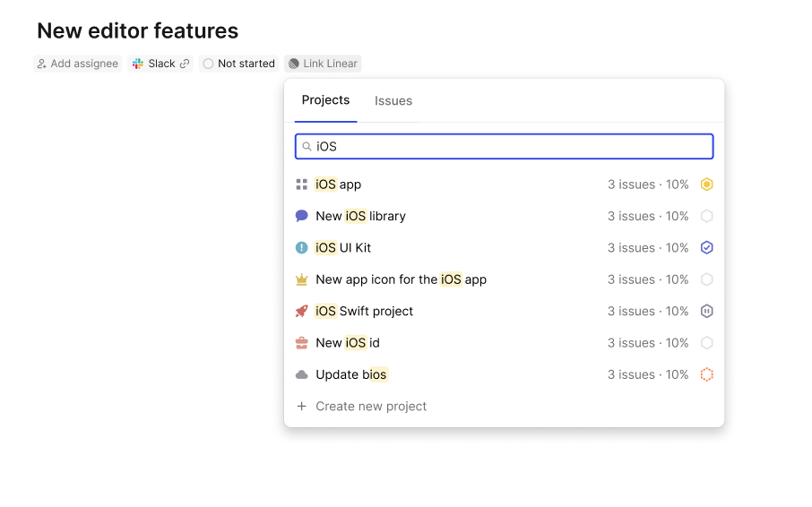Click the paused status icon of iOS Swift project
The width and height of the screenshot is (812, 507).
(x=707, y=312)
